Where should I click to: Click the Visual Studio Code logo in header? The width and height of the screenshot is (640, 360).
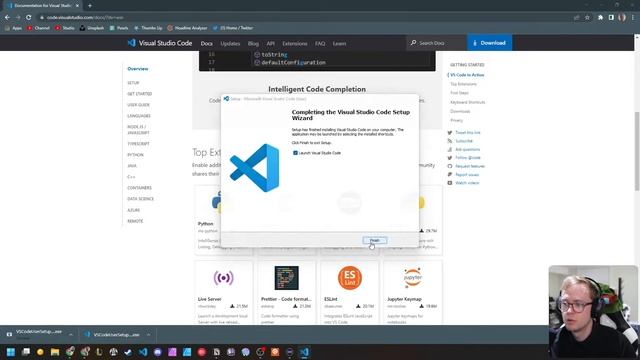click(x=160, y=43)
